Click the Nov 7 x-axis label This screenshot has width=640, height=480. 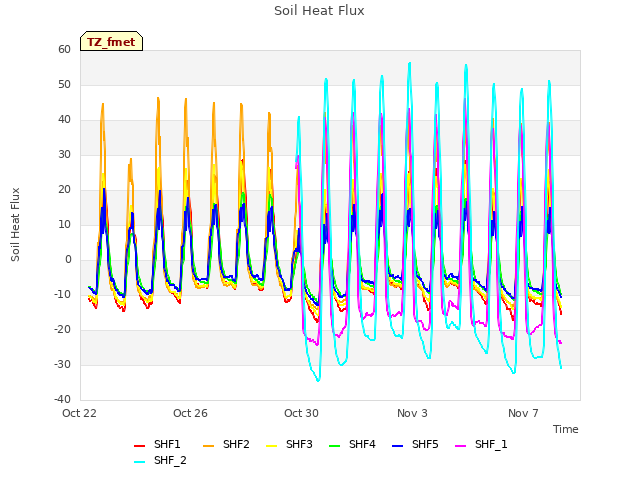pos(523,413)
